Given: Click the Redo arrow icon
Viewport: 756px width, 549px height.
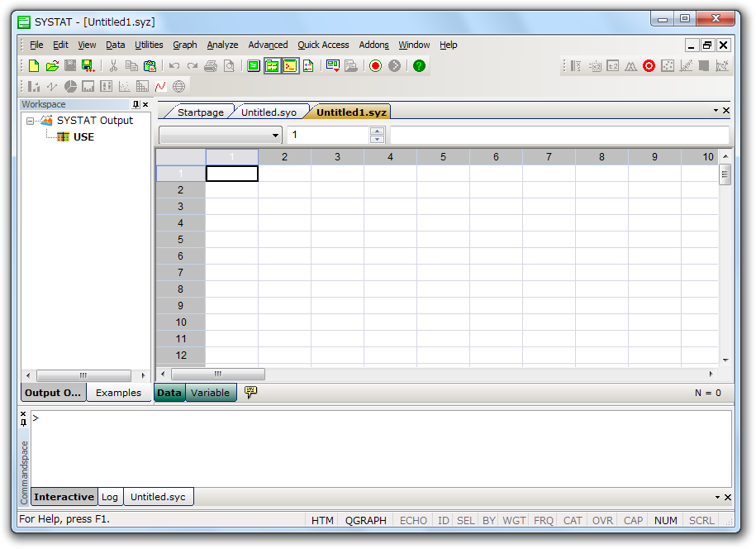Looking at the screenshot, I should point(193,65).
